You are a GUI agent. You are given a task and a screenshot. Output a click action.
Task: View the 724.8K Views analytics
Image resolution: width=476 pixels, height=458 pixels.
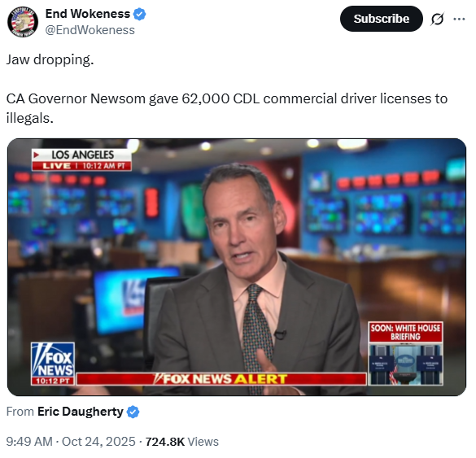[181, 442]
